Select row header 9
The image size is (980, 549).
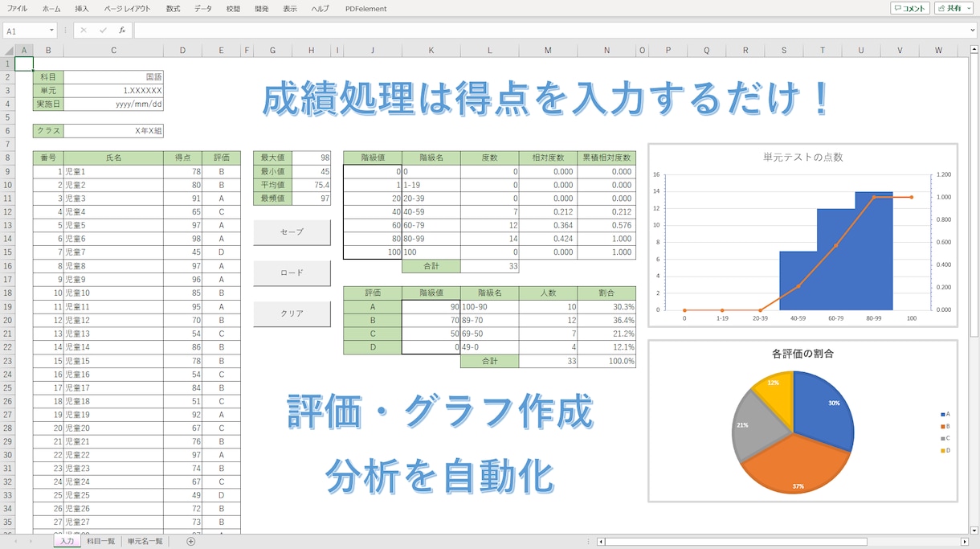tap(7, 171)
